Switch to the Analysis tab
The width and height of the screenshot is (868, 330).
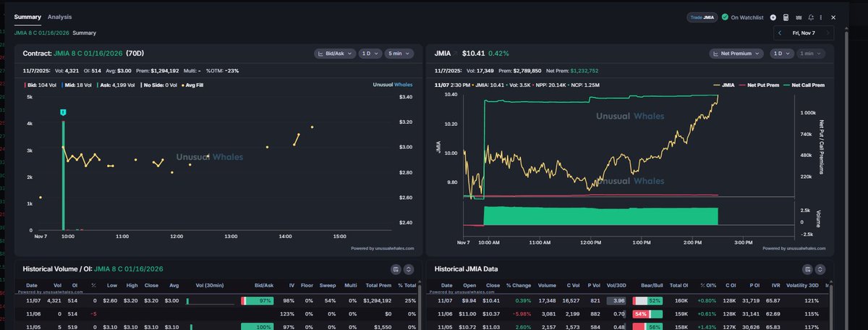(59, 17)
